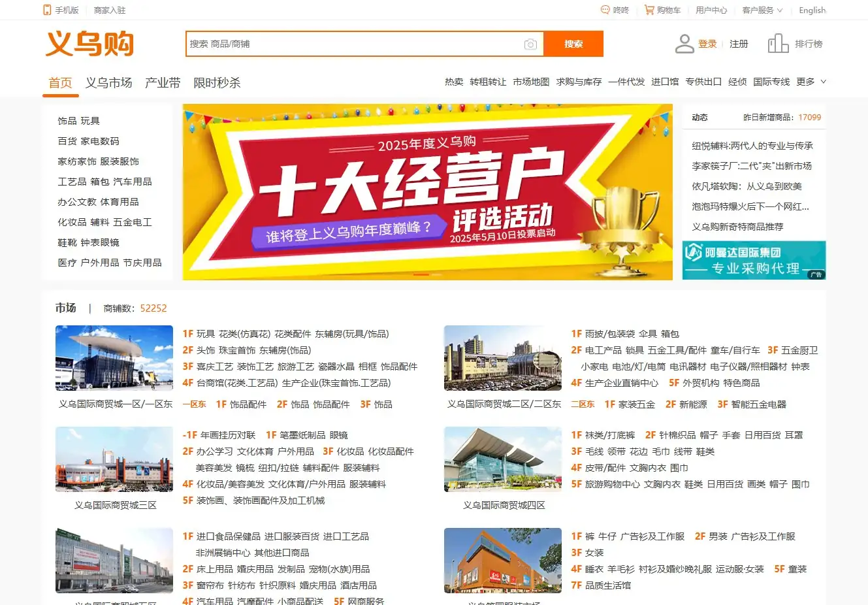Open the 珠宝首饰 floor category link
The height and width of the screenshot is (605, 868).
click(237, 350)
